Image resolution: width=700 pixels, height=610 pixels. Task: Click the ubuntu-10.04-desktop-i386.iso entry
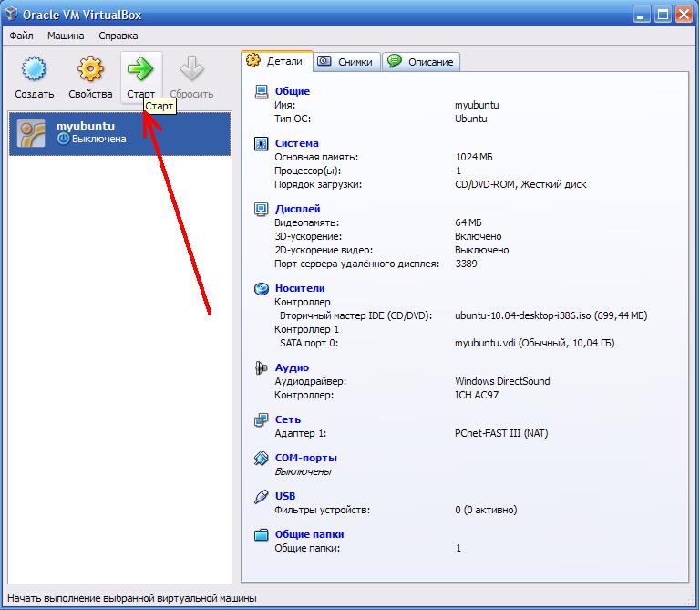(551, 315)
